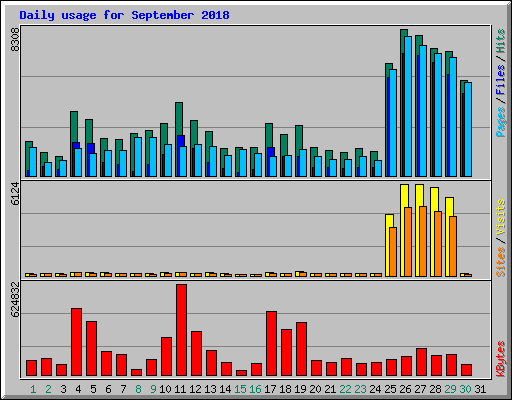Click day label 18 on the x-axis
The height and width of the screenshot is (400, 512).
click(285, 389)
